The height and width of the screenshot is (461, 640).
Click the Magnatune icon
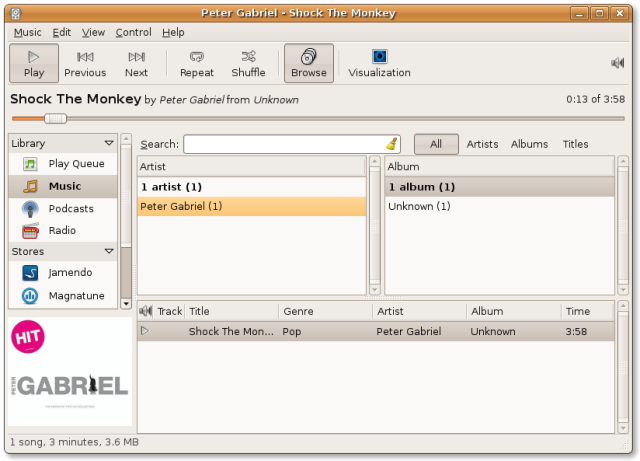pyautogui.click(x=30, y=296)
